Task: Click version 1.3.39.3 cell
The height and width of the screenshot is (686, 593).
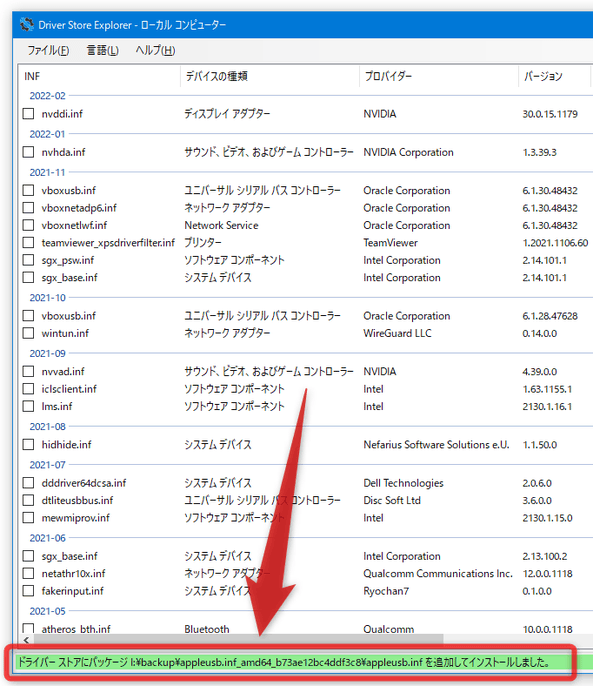Action: [539, 152]
